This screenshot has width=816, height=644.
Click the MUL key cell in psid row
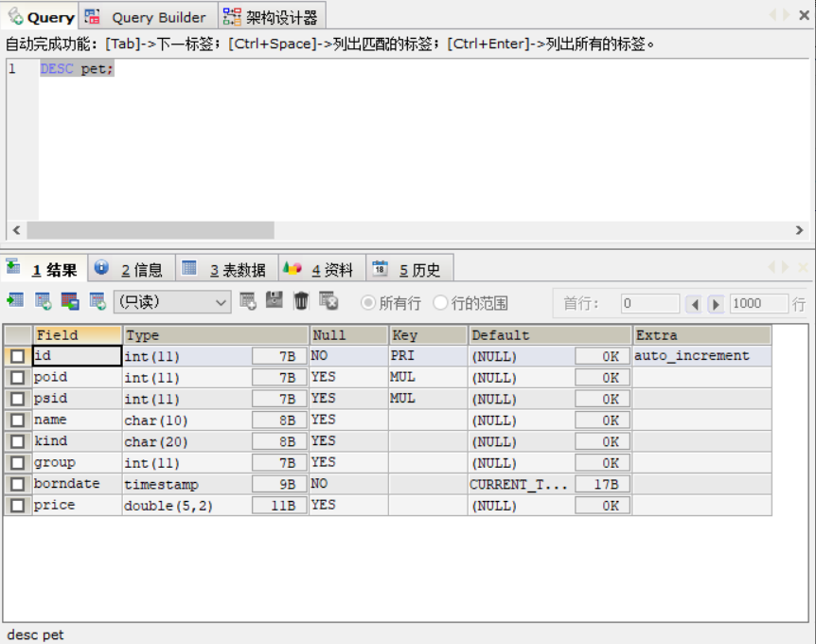click(428, 399)
